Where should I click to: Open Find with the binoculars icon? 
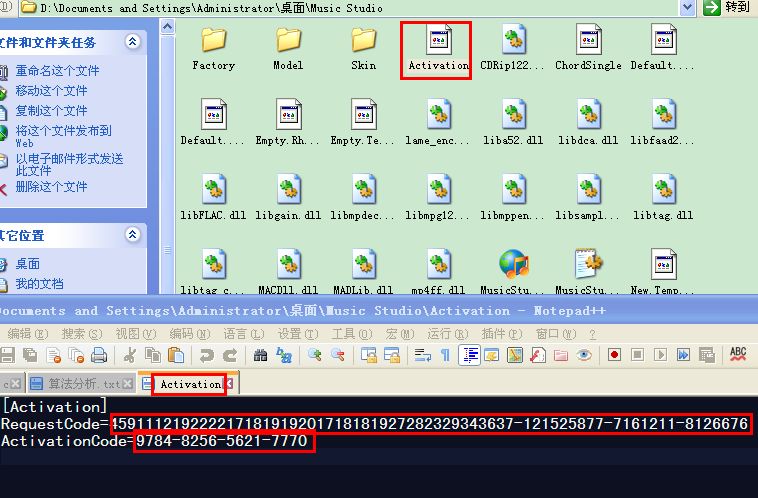tap(260, 355)
